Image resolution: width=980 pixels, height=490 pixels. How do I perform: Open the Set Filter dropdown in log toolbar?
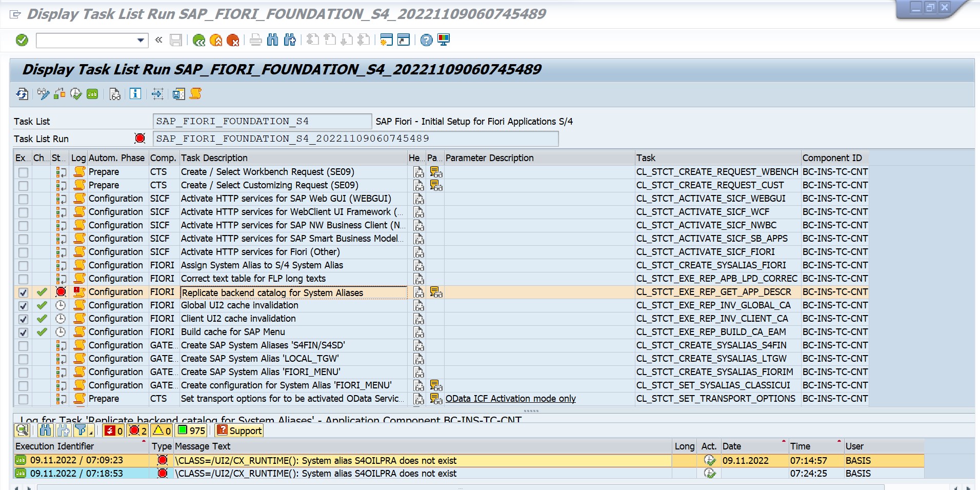tap(84, 430)
